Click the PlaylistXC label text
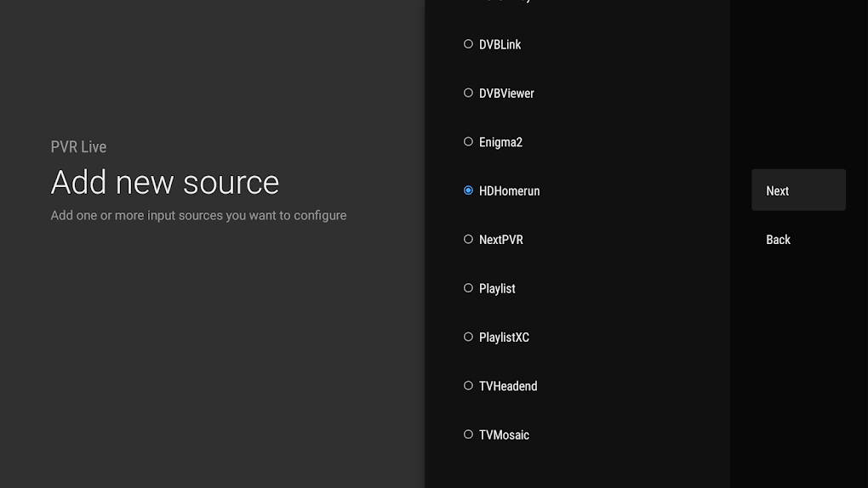 [504, 338]
